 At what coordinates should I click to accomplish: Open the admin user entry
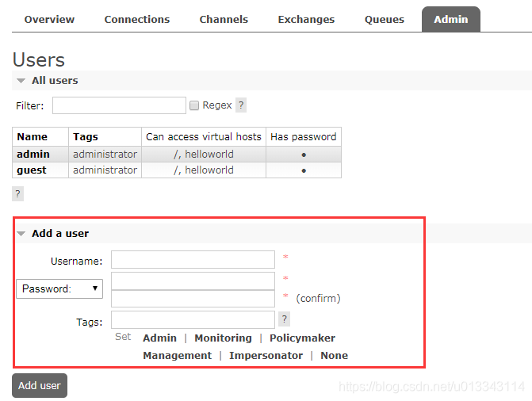(x=33, y=155)
